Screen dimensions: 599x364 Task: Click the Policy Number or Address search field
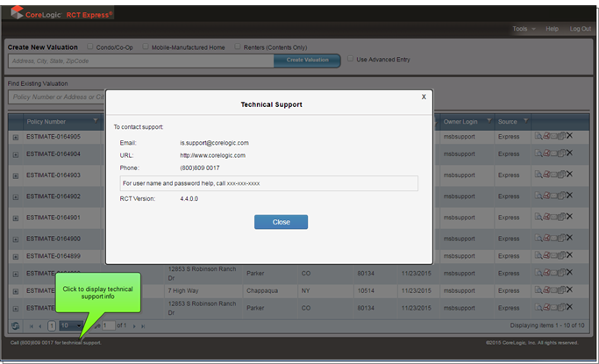56,97
